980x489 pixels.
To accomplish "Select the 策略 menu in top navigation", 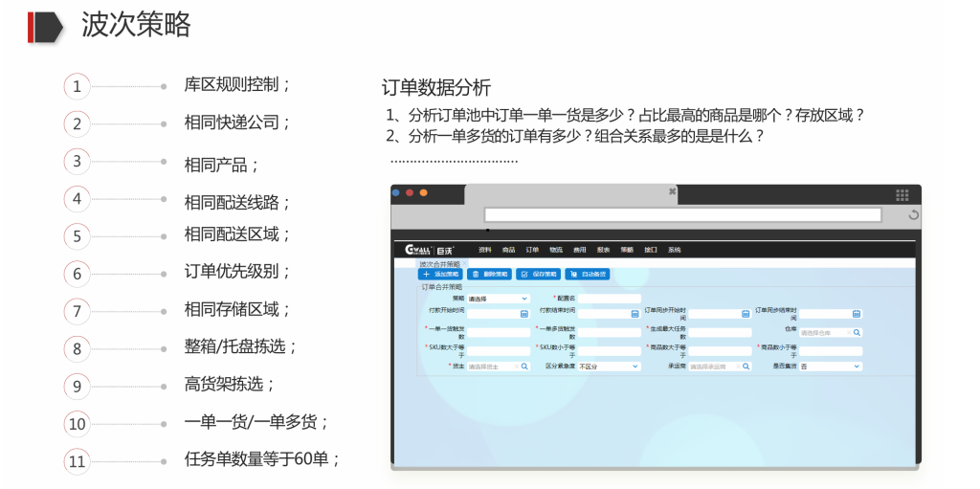I will click(627, 250).
